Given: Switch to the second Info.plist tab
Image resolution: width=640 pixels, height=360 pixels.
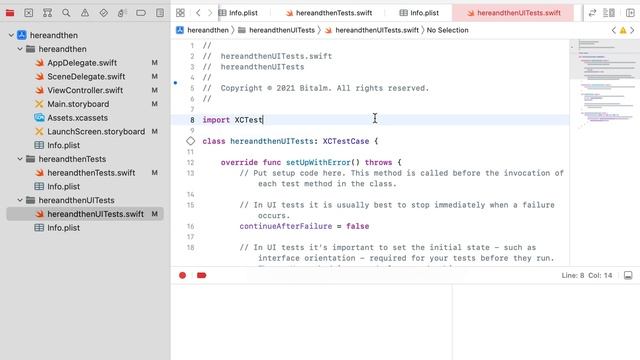Looking at the screenshot, I should (419, 13).
